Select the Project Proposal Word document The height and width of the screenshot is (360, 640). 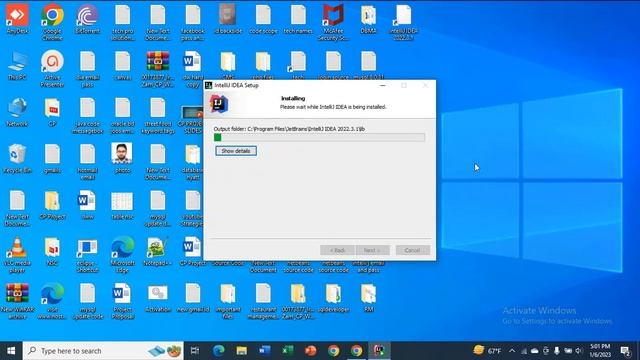point(122,301)
